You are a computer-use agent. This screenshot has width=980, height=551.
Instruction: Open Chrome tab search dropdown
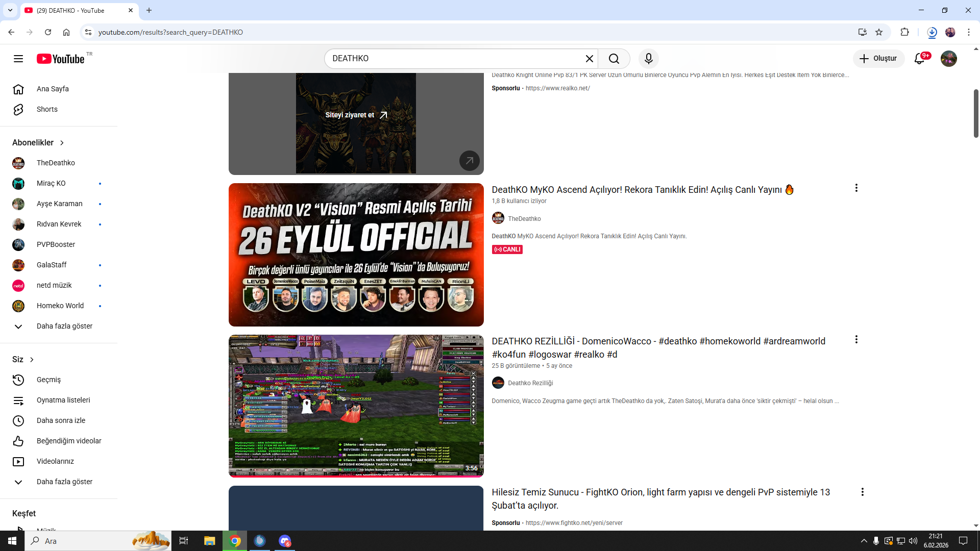click(10, 10)
